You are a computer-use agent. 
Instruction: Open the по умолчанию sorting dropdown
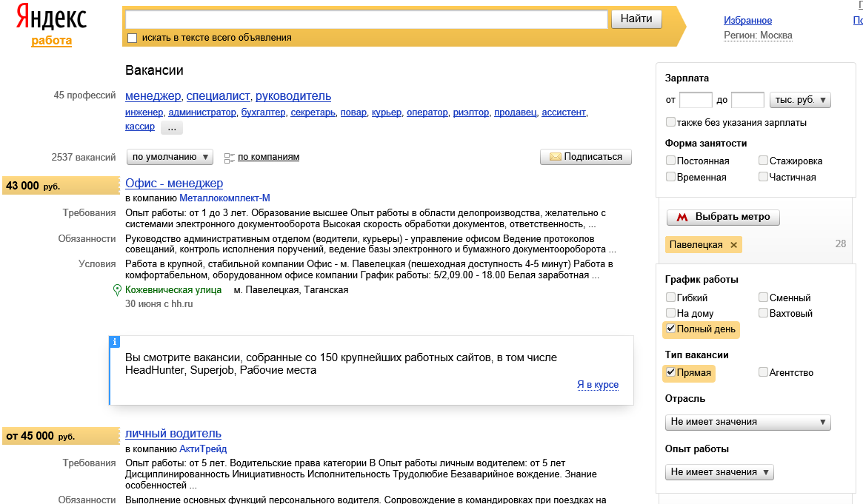[170, 157]
